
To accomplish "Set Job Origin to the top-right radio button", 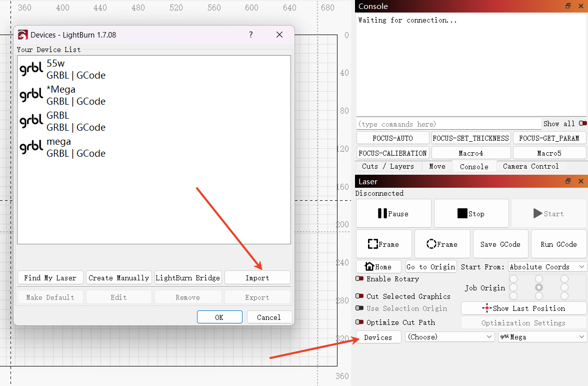I will pyautogui.click(x=564, y=278).
